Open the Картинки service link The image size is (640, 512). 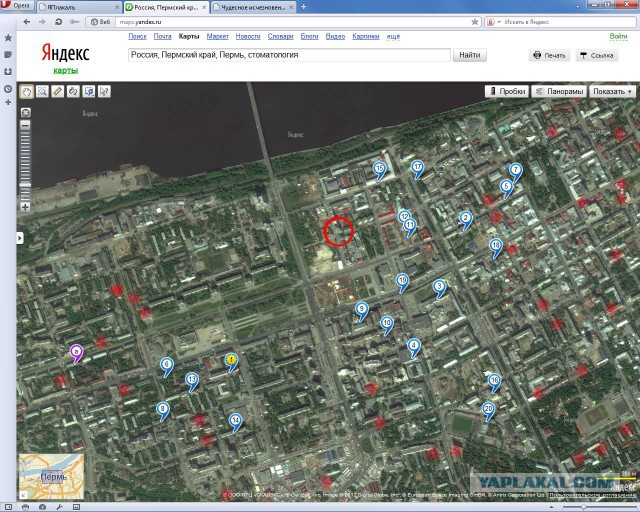pyautogui.click(x=366, y=36)
